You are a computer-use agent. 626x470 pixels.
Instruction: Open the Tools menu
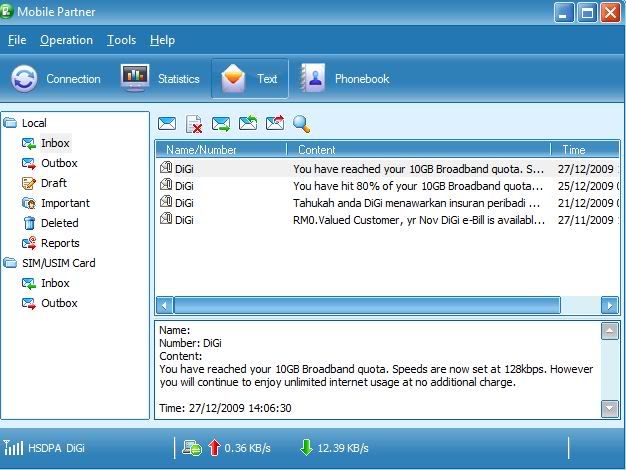coord(121,40)
